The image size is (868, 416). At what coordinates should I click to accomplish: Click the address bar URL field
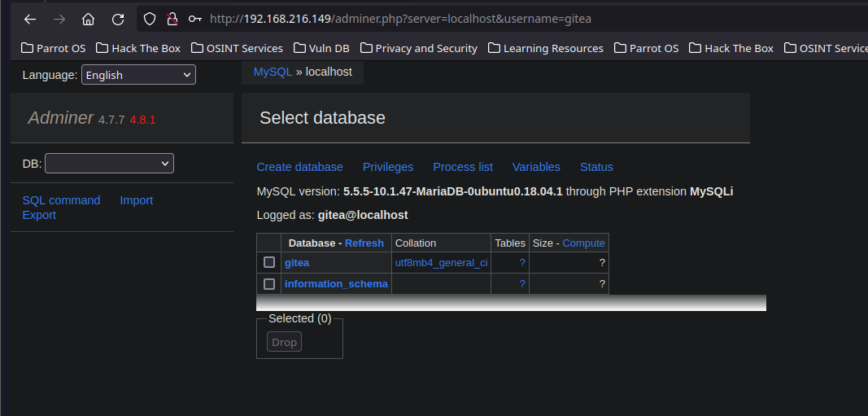[x=498, y=19]
